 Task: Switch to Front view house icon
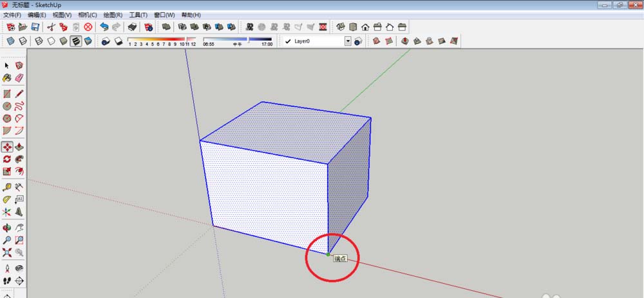click(x=365, y=27)
